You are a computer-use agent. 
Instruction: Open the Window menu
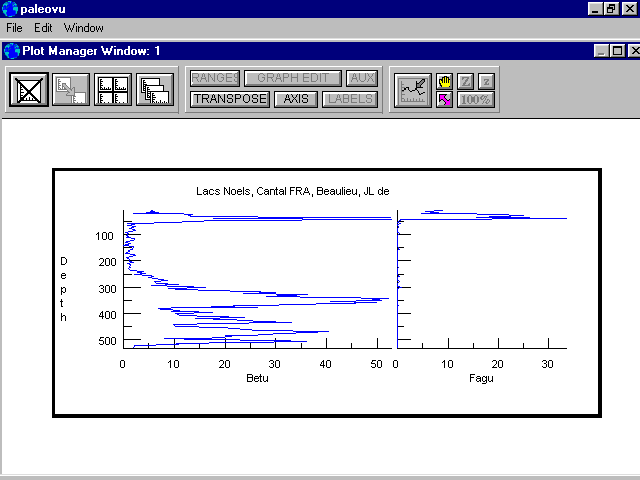click(x=83, y=28)
